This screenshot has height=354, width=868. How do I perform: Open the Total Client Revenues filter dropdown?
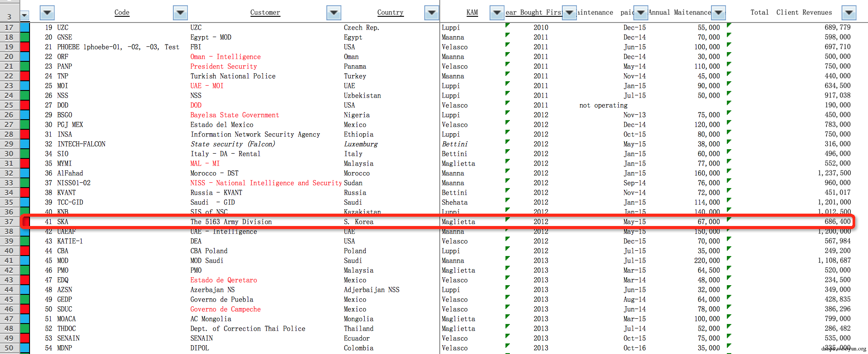849,13
